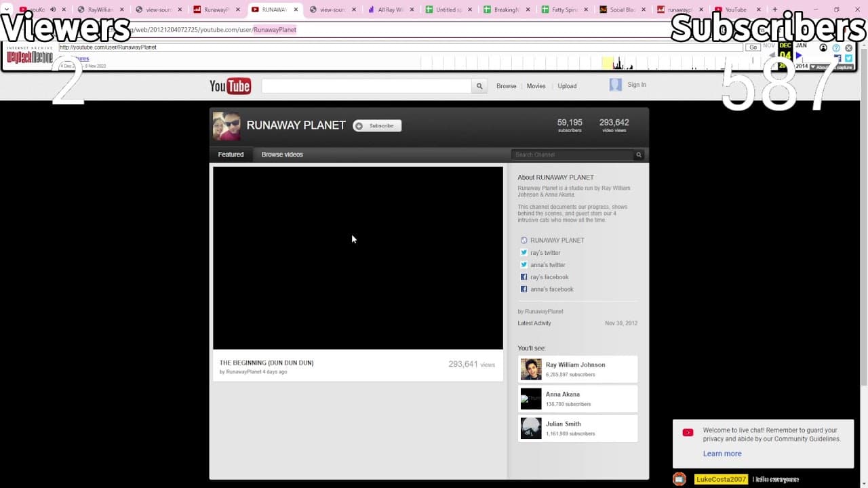Open anna's facebook link
The image size is (868, 488).
tap(551, 289)
